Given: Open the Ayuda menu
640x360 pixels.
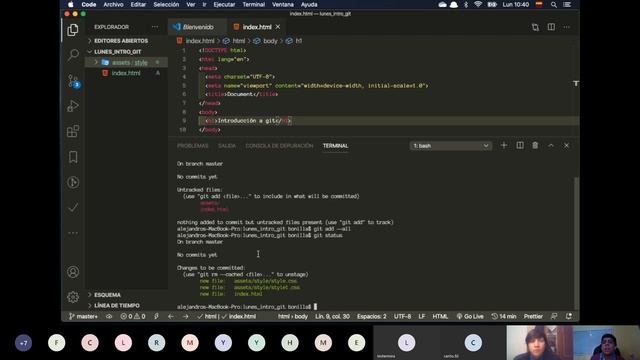Looking at the screenshot, I should (x=309, y=4).
